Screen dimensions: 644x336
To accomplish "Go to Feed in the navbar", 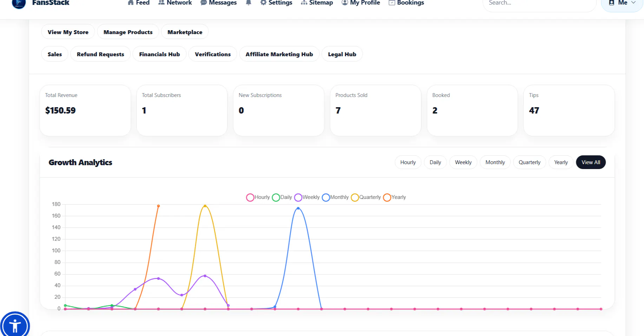I will (x=139, y=3).
